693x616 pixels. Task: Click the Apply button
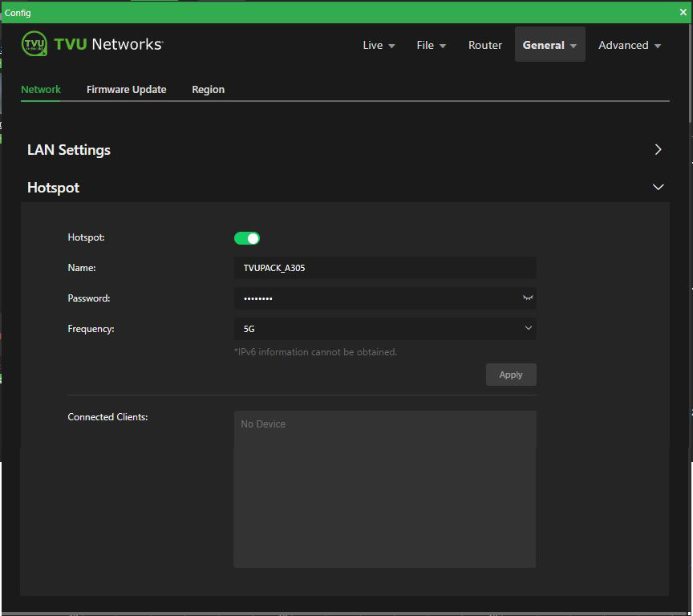click(x=511, y=374)
